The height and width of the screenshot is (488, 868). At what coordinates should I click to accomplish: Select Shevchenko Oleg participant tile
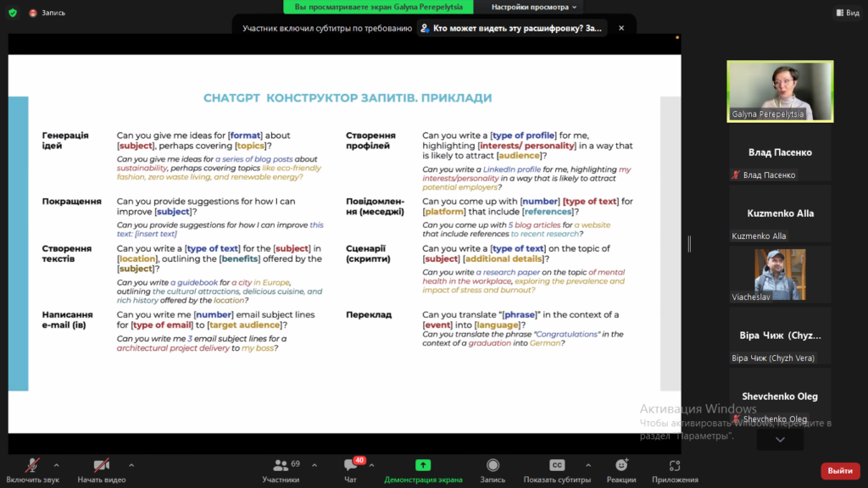coord(780,396)
